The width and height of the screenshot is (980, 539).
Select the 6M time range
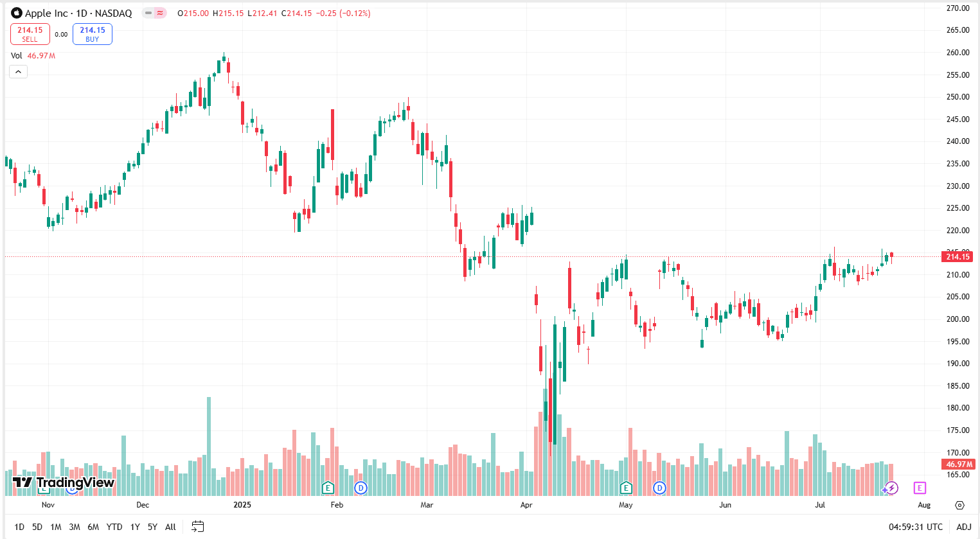[93, 527]
